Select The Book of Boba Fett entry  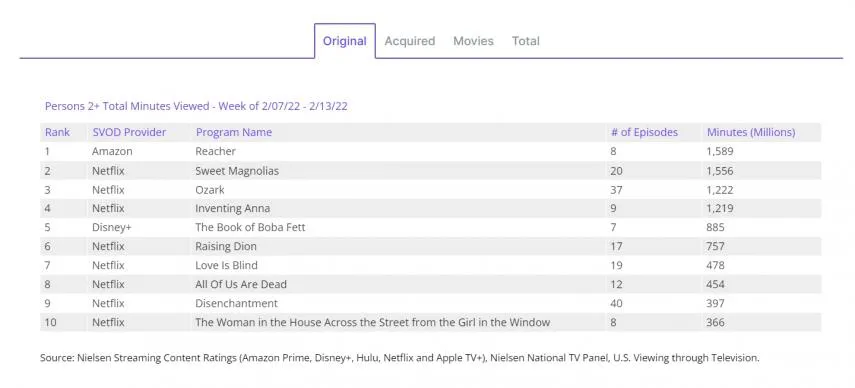pyautogui.click(x=250, y=227)
